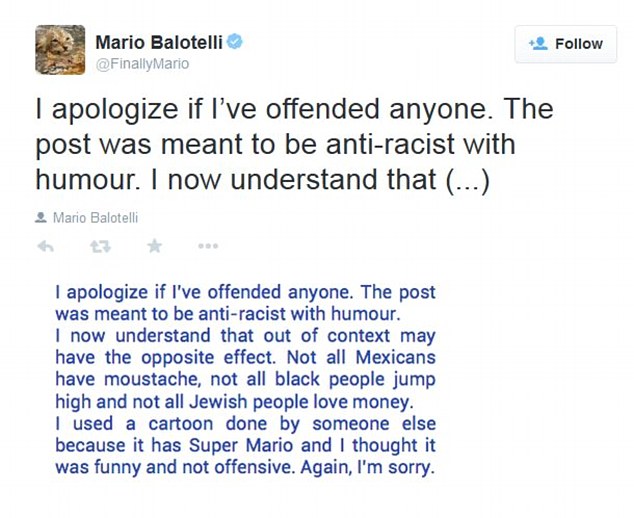Image resolution: width=634 pixels, height=518 pixels.
Task: Click the small person icon under tweet
Action: (x=41, y=217)
